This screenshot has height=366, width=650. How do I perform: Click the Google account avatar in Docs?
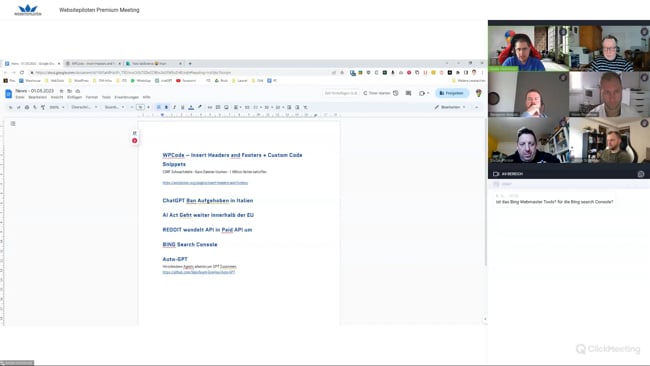click(479, 93)
